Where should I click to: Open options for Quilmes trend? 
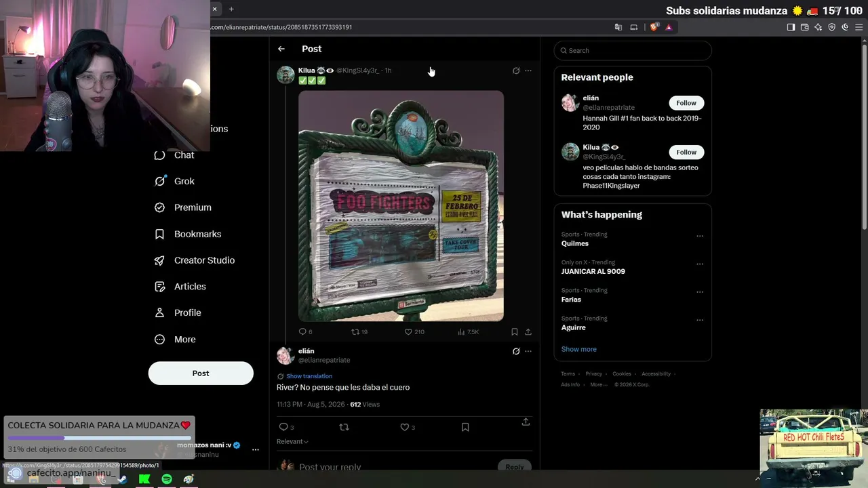pyautogui.click(x=700, y=236)
